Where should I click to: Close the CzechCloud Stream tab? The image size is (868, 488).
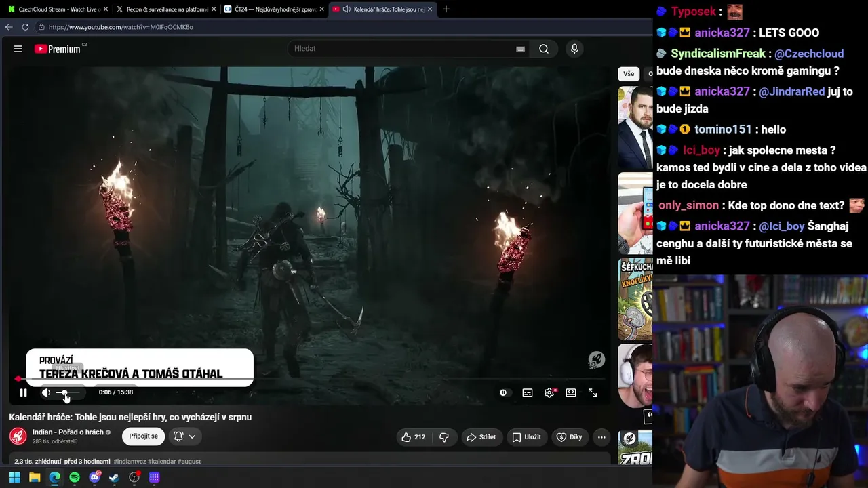pyautogui.click(x=106, y=9)
